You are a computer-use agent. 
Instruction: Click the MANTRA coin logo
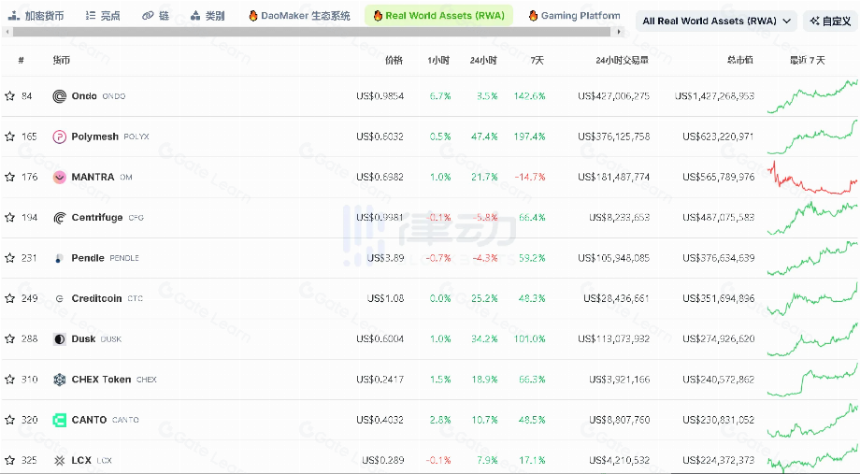pyautogui.click(x=59, y=177)
